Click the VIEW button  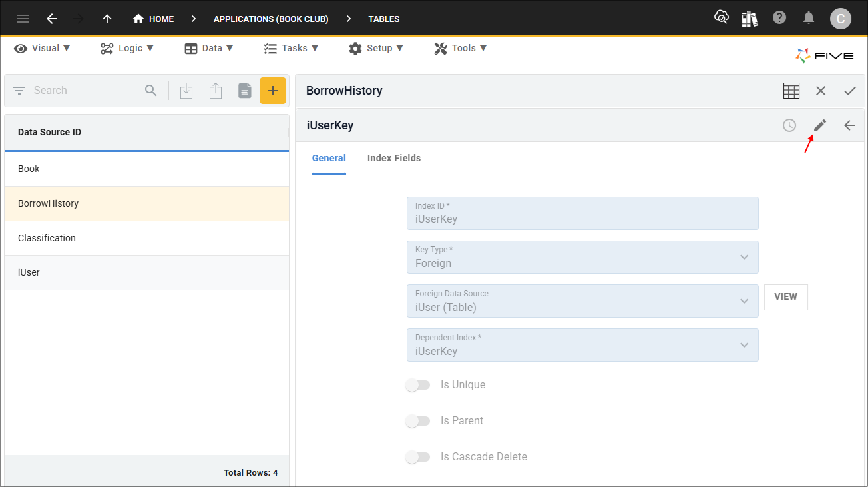pyautogui.click(x=786, y=297)
